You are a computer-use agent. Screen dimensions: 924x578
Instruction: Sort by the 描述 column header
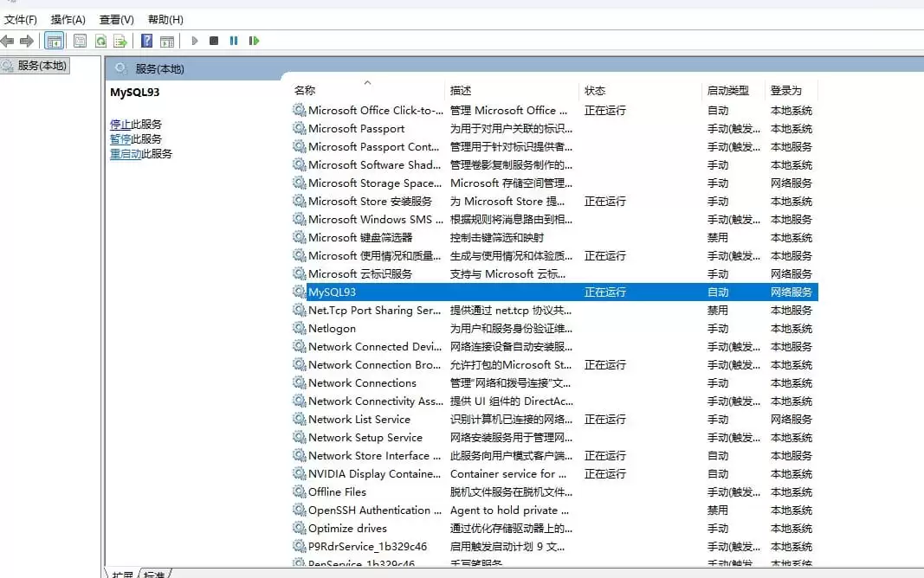(512, 90)
